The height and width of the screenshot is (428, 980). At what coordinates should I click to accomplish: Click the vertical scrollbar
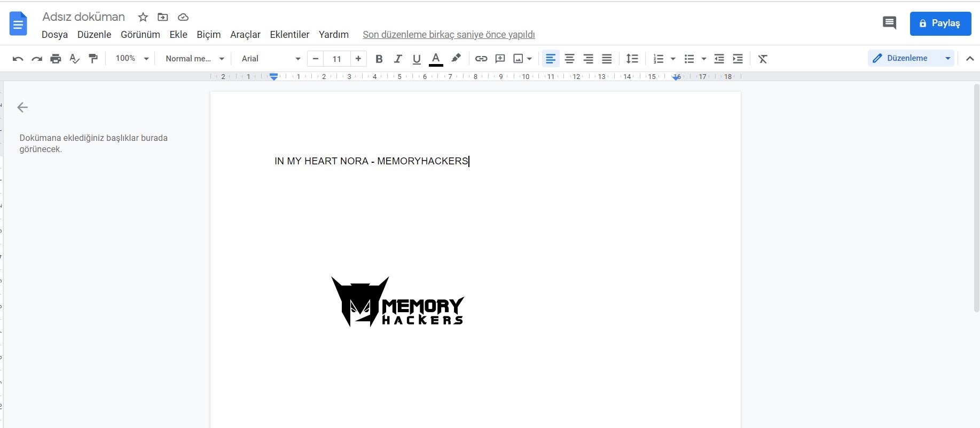(x=976, y=197)
